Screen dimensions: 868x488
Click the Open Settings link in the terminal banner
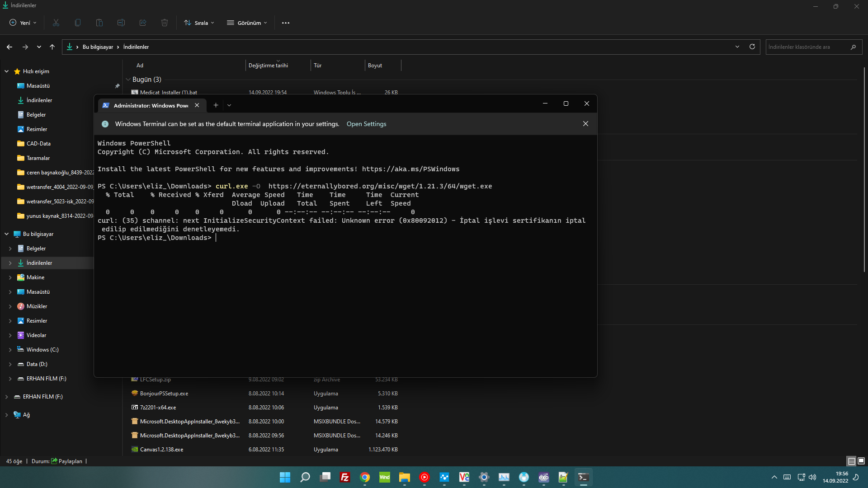pyautogui.click(x=366, y=124)
